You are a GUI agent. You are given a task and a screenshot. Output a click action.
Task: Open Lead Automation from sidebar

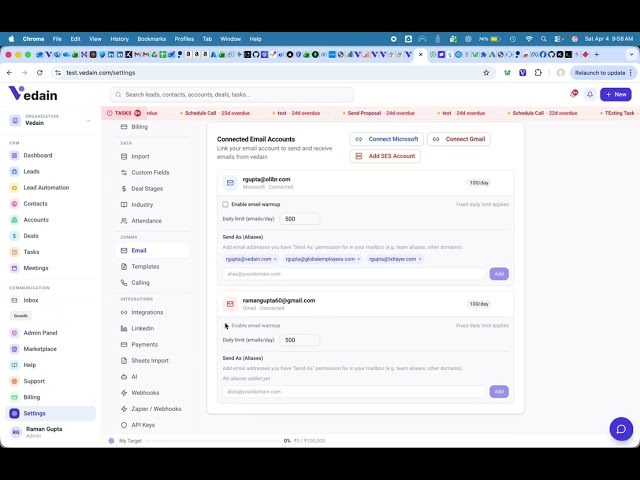tap(46, 188)
